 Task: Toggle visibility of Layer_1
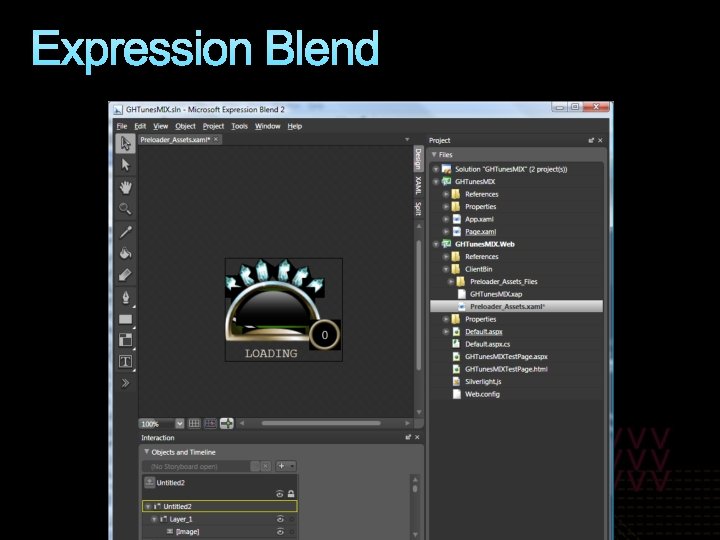tap(280, 519)
